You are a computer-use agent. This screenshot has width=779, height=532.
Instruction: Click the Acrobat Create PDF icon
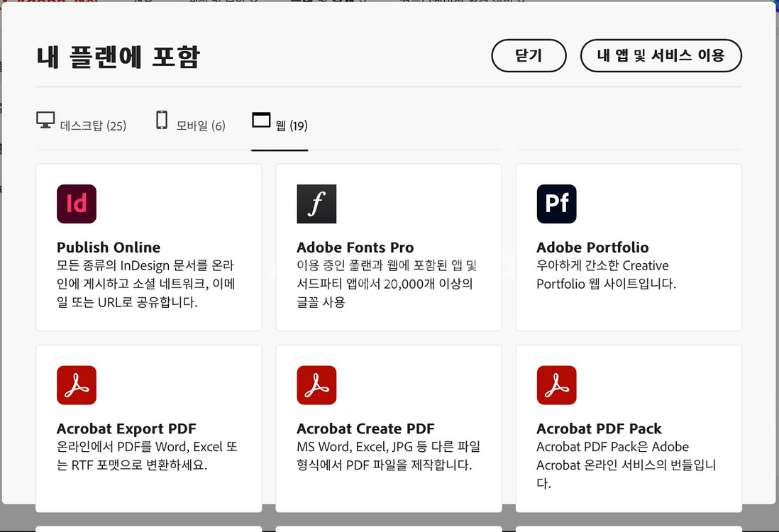(316, 385)
